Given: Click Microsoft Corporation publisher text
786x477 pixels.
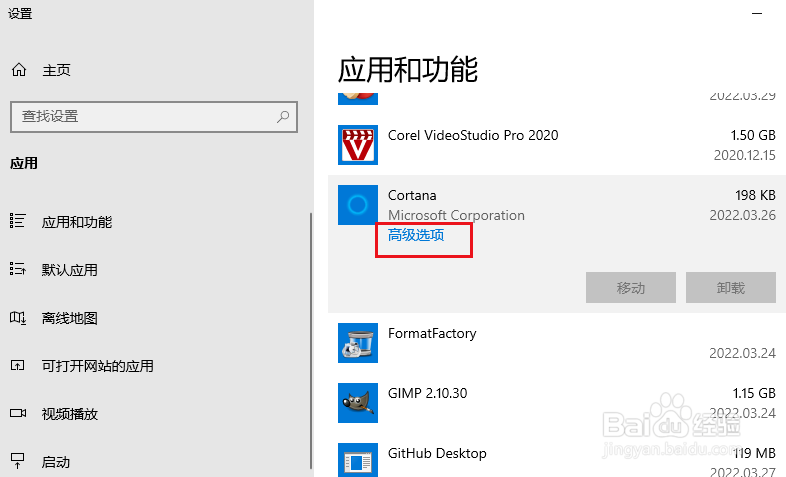Looking at the screenshot, I should [x=456, y=215].
